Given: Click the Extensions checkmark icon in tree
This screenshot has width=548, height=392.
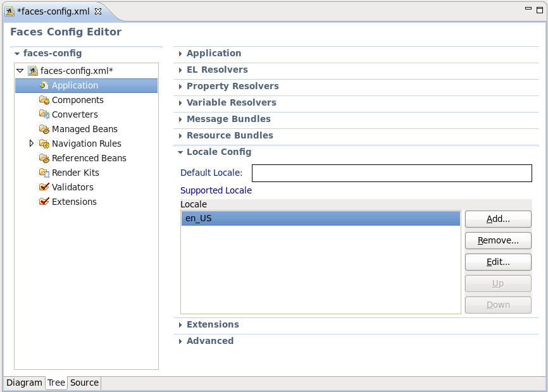Looking at the screenshot, I should coord(44,202).
